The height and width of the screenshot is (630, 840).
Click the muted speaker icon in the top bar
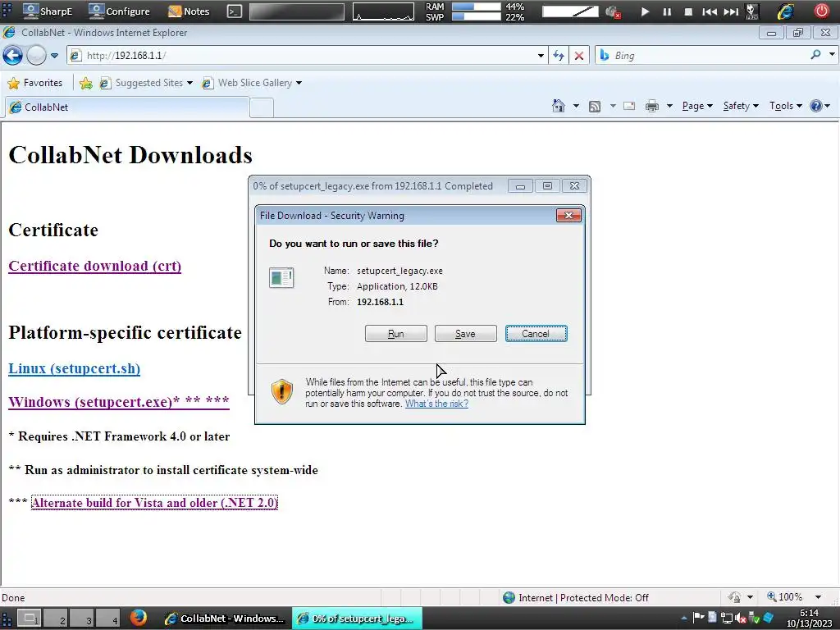click(612, 11)
